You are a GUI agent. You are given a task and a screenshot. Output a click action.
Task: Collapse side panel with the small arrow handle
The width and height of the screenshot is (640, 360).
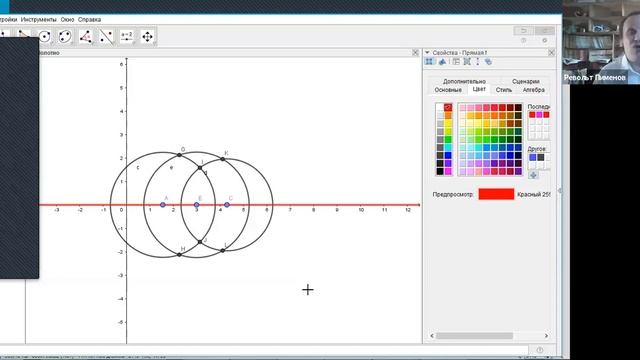tap(560, 190)
